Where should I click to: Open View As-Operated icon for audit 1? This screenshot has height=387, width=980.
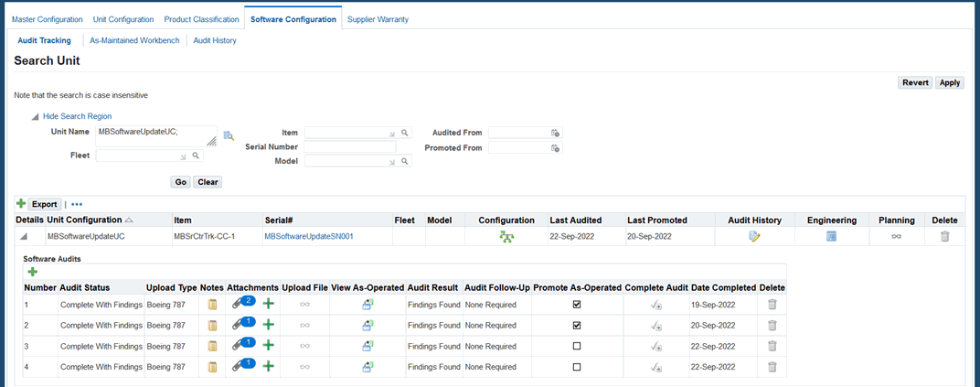pos(367,305)
